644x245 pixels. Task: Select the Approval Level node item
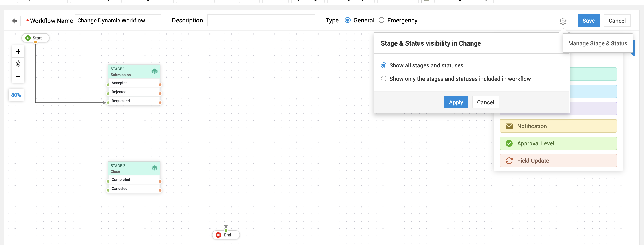point(558,143)
